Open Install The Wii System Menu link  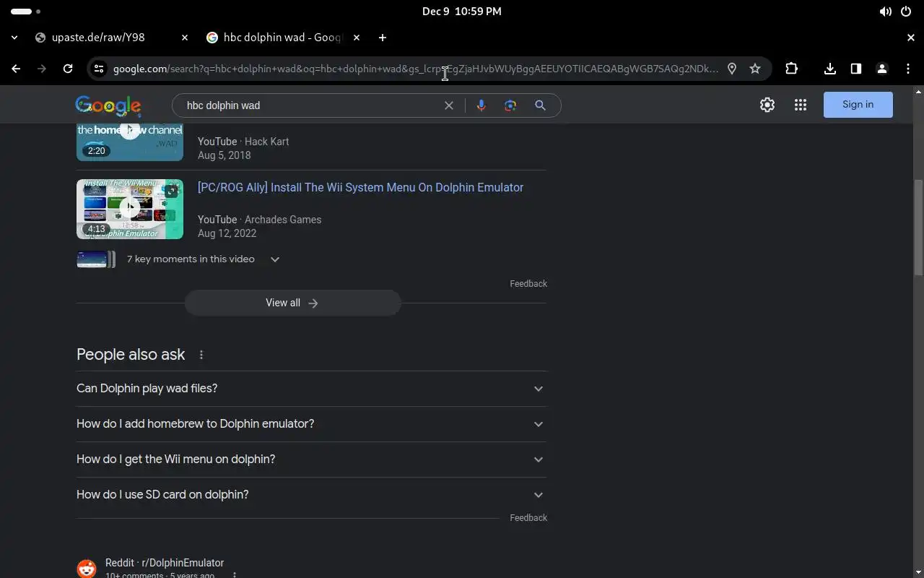coord(360,187)
